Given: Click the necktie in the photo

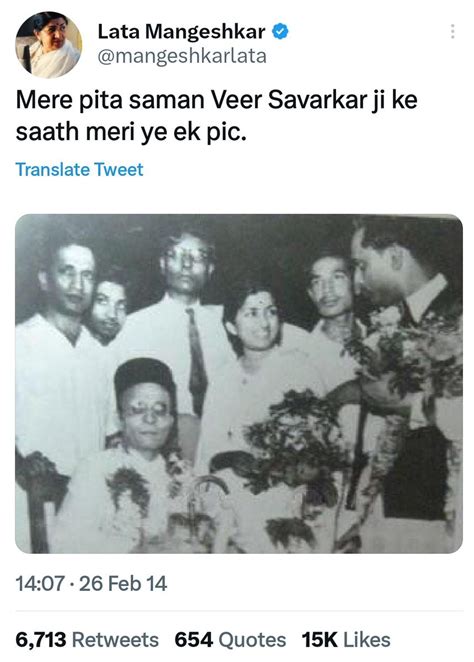Looking at the screenshot, I should (196, 357).
